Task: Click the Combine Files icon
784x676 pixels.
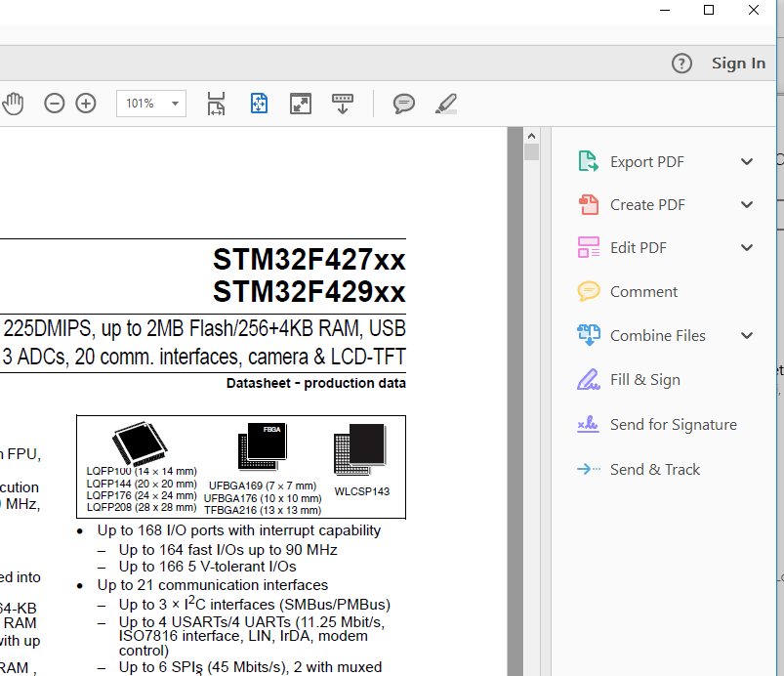Action: coord(589,335)
